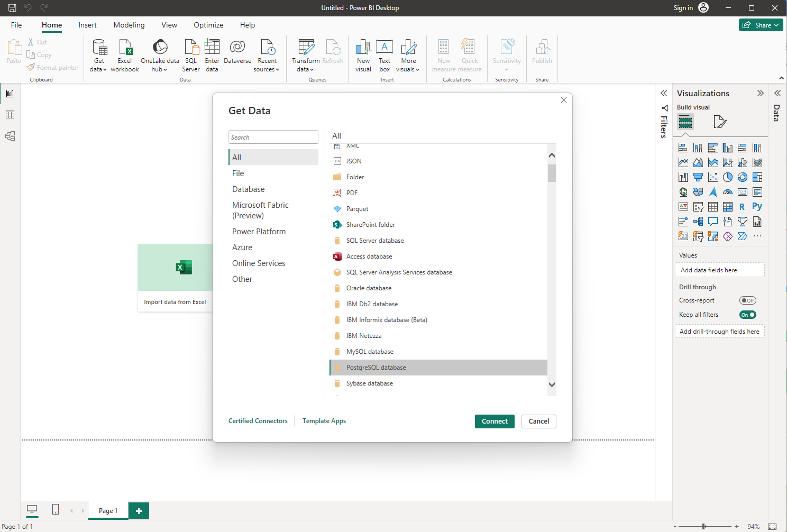Pick the Pie chart visual

tap(728, 177)
